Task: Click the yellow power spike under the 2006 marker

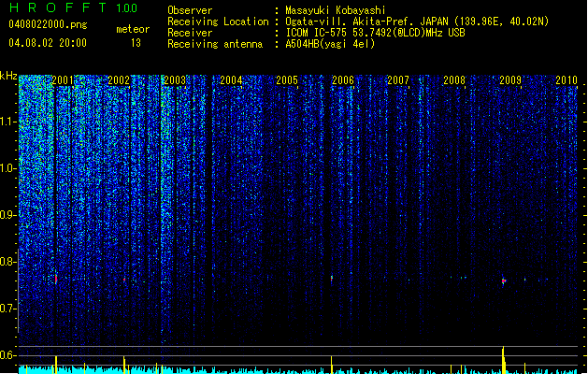Action: pos(332,365)
